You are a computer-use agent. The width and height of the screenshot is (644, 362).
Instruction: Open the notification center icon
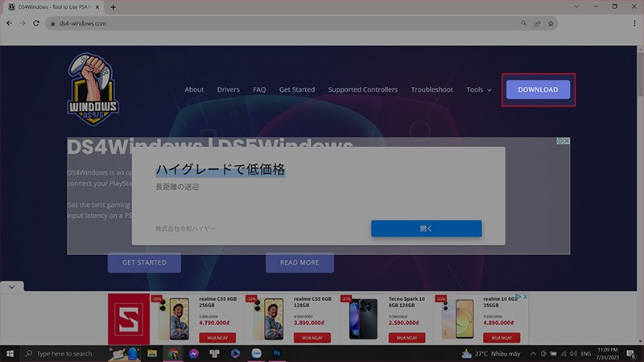631,354
